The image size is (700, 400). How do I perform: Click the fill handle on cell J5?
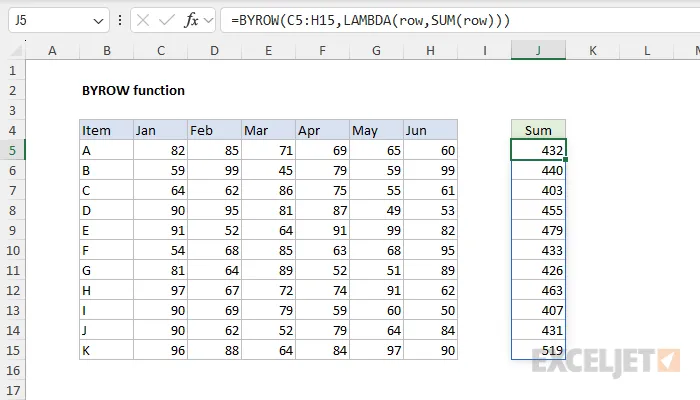(566, 159)
